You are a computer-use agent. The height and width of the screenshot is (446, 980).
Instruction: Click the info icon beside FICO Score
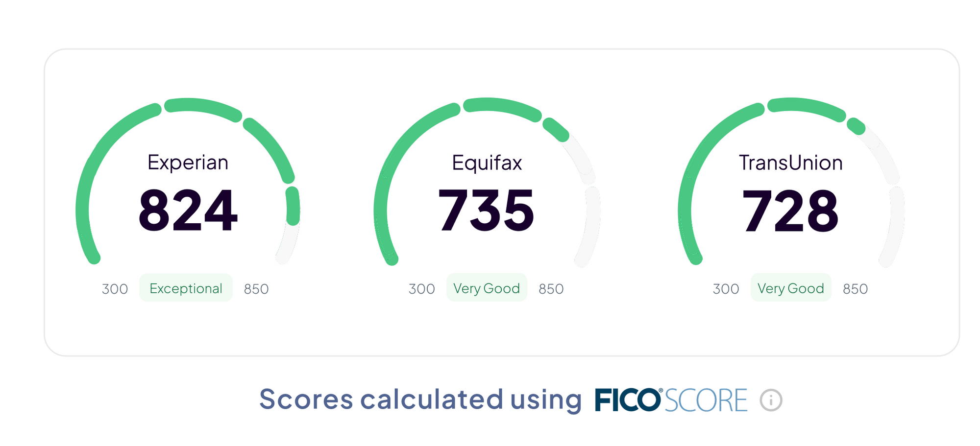pos(771,400)
